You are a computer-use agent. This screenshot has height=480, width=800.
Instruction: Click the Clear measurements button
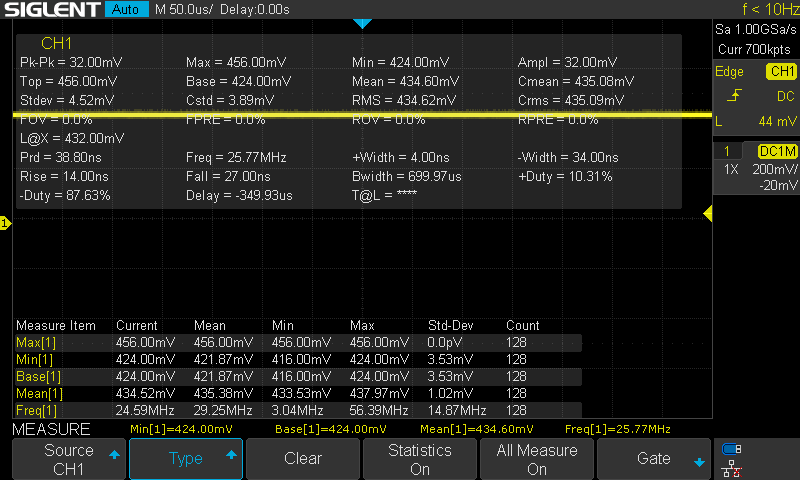pyautogui.click(x=303, y=459)
